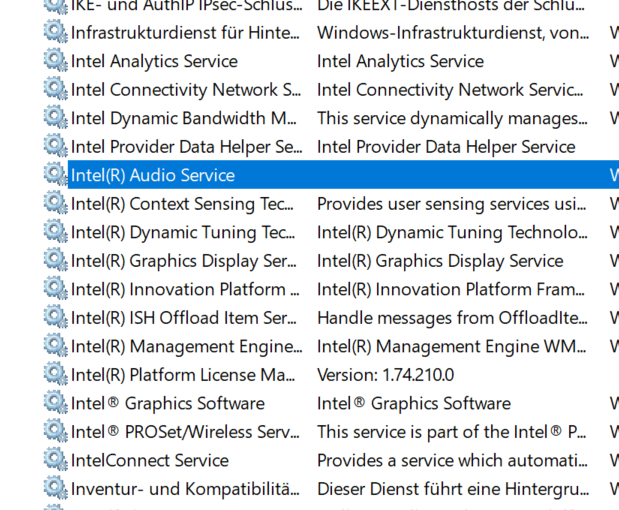The height and width of the screenshot is (510, 619).
Task: Select the Intel Connectivity Network service name
Action: [186, 90]
